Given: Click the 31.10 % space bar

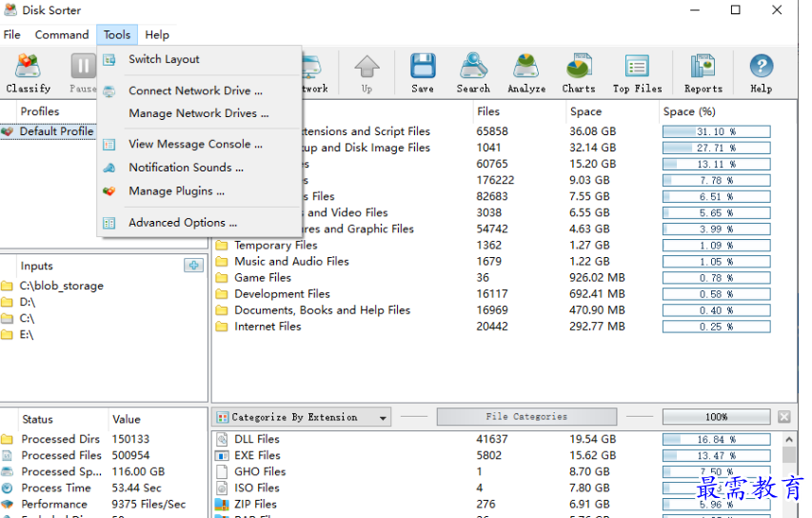Looking at the screenshot, I should click(x=716, y=131).
